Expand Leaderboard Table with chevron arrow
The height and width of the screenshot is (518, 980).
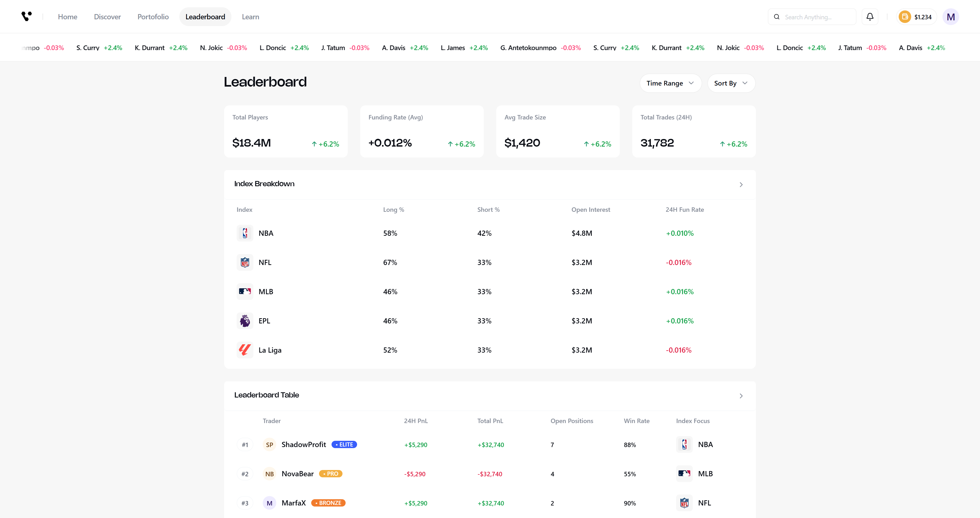741,396
